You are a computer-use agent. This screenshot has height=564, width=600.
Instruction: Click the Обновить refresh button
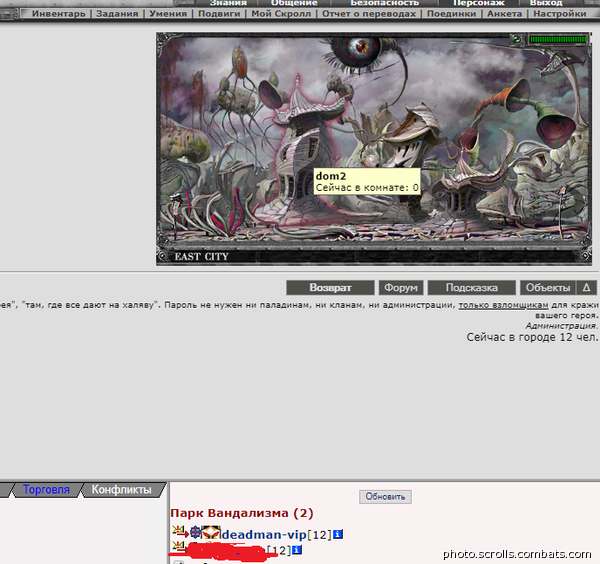click(x=385, y=497)
